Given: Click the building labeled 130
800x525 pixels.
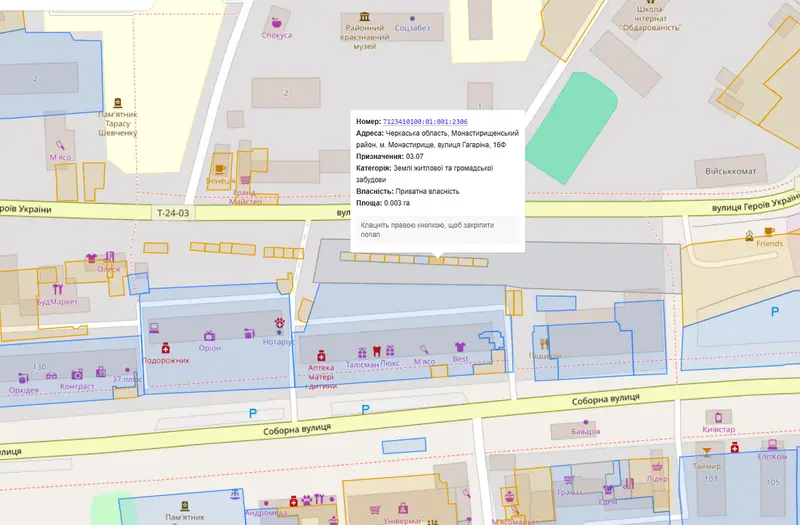Looking at the screenshot, I should pyautogui.click(x=39, y=367).
